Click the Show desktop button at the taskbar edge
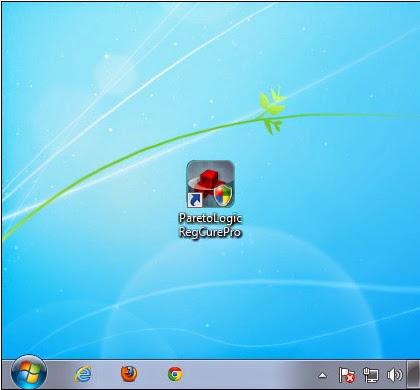Screen dimensions: 420x390 (414, 374)
